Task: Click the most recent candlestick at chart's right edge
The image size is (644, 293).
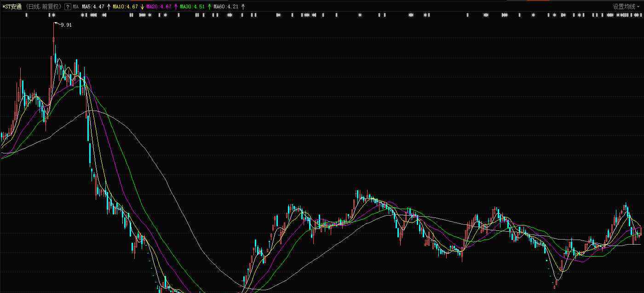Action: 640,230
